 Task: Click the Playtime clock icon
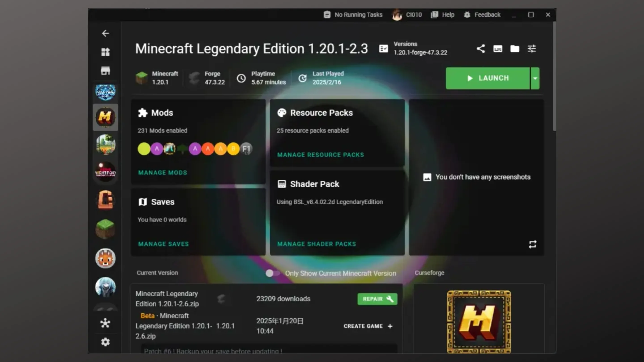coord(241,78)
